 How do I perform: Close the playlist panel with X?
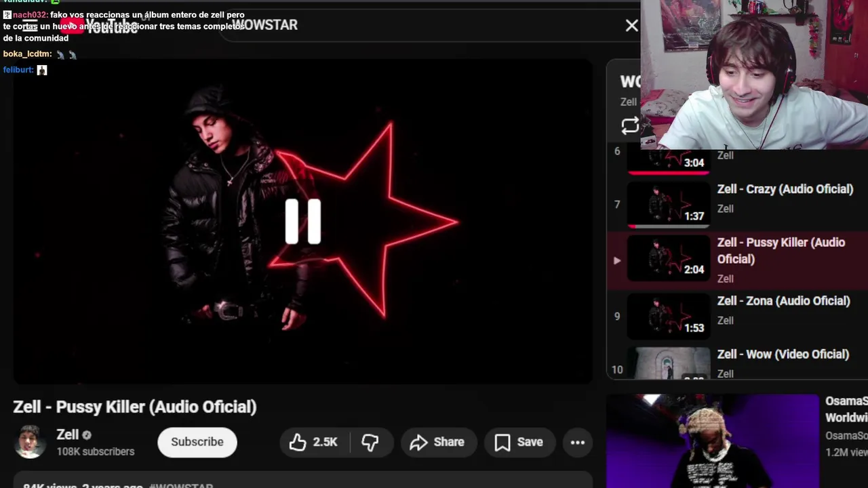coord(631,26)
